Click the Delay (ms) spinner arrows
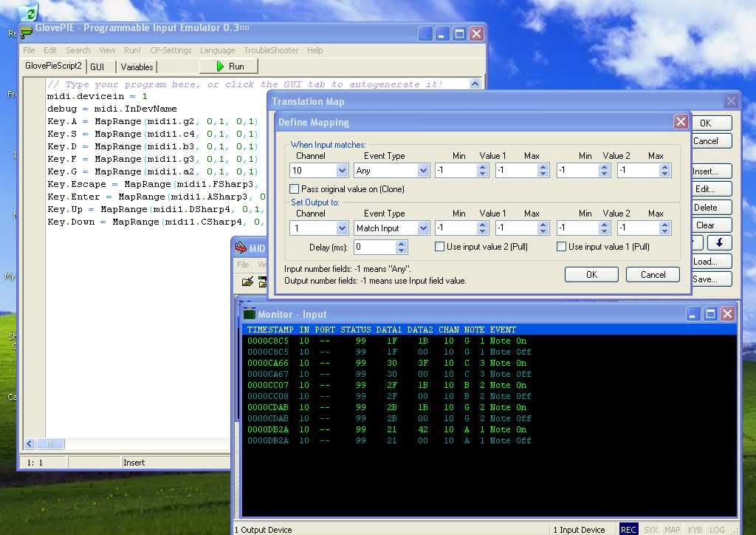 [x=401, y=247]
